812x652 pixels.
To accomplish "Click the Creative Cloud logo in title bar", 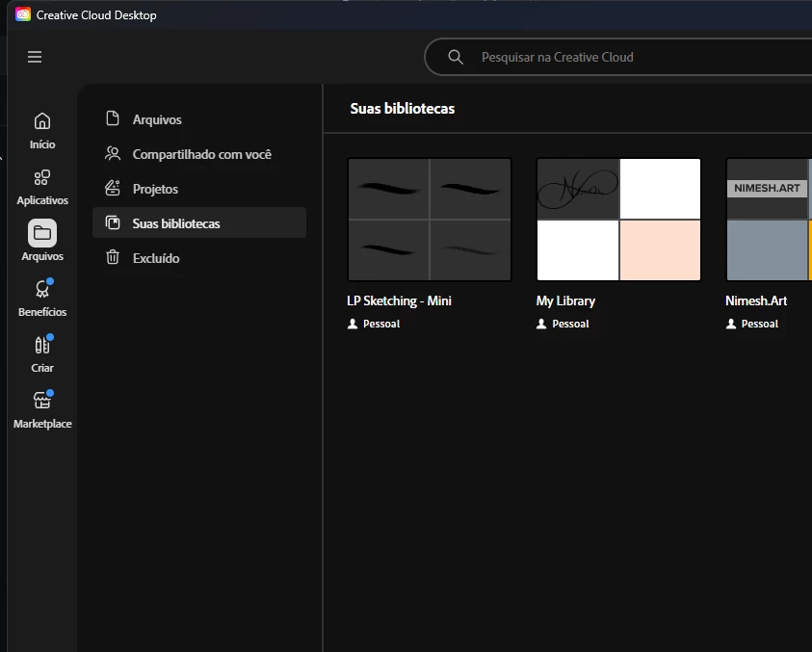I will pos(23,14).
